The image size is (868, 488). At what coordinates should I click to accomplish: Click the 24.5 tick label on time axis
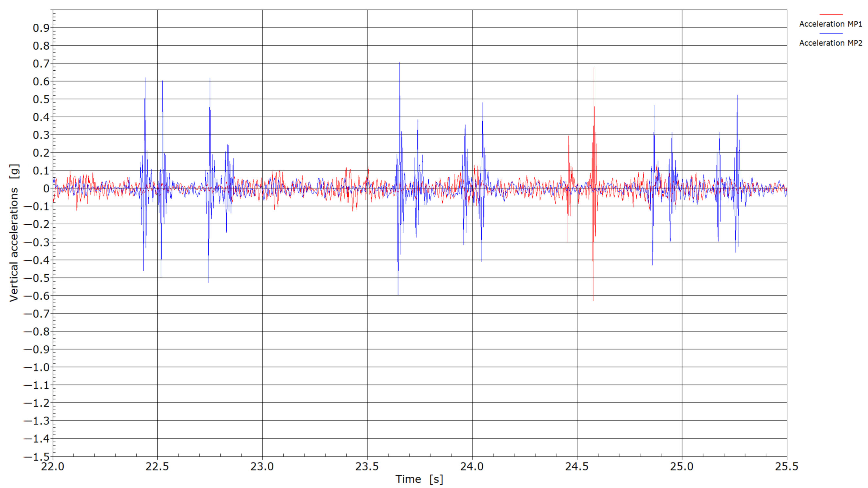click(x=577, y=467)
